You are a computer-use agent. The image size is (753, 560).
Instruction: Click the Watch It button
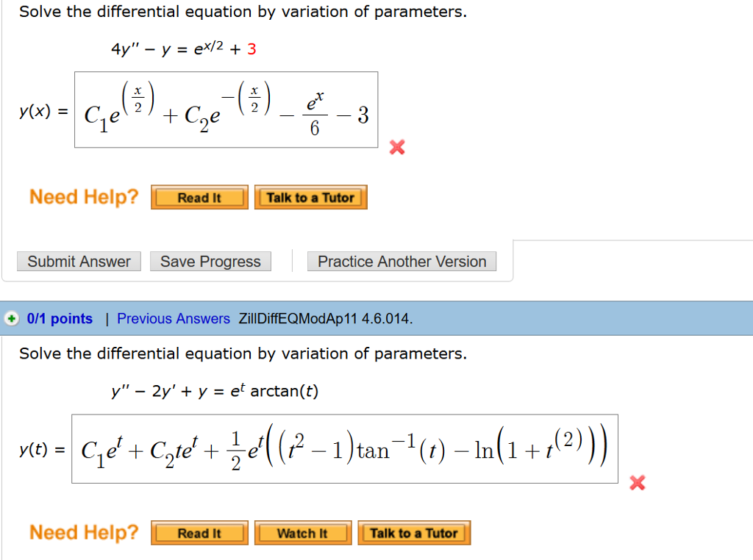[302, 532]
